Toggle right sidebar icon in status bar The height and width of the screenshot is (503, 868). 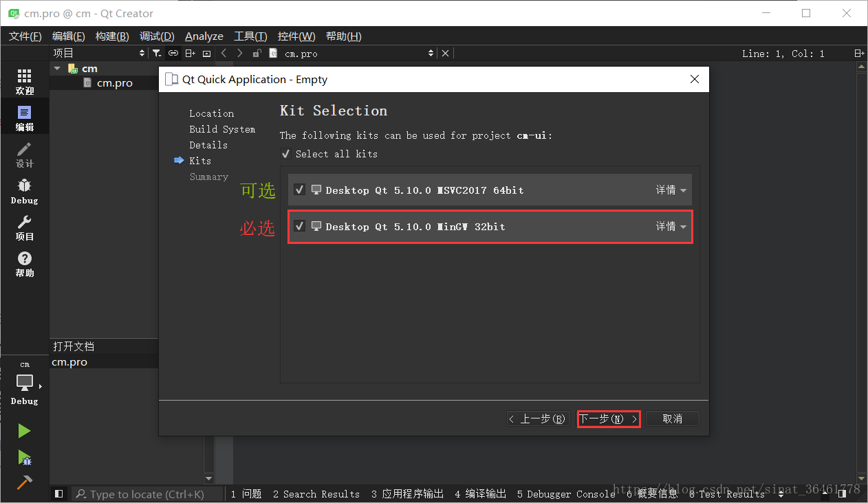click(842, 493)
